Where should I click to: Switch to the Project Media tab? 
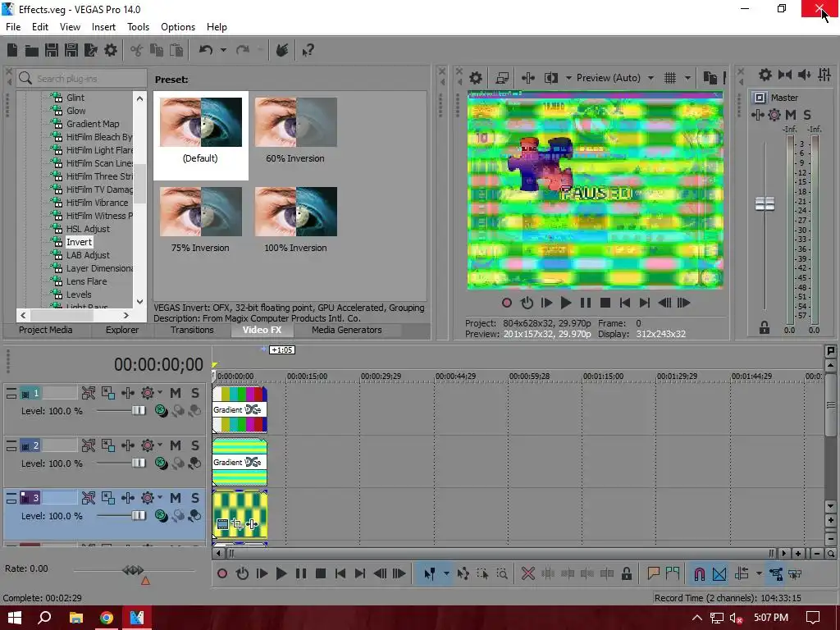tap(46, 330)
